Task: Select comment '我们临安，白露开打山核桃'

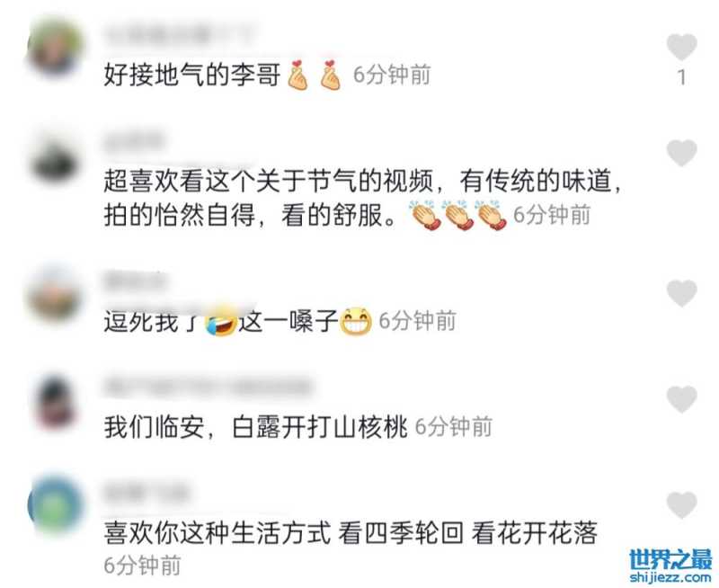Action: [x=255, y=427]
